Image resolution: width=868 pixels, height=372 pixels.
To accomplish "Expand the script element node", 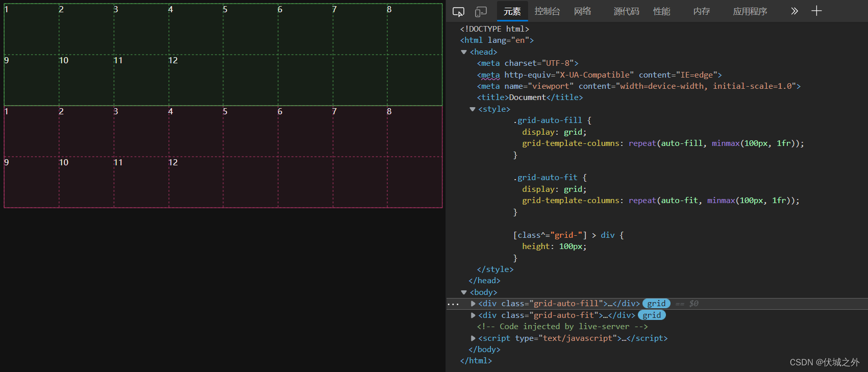I will 473,338.
